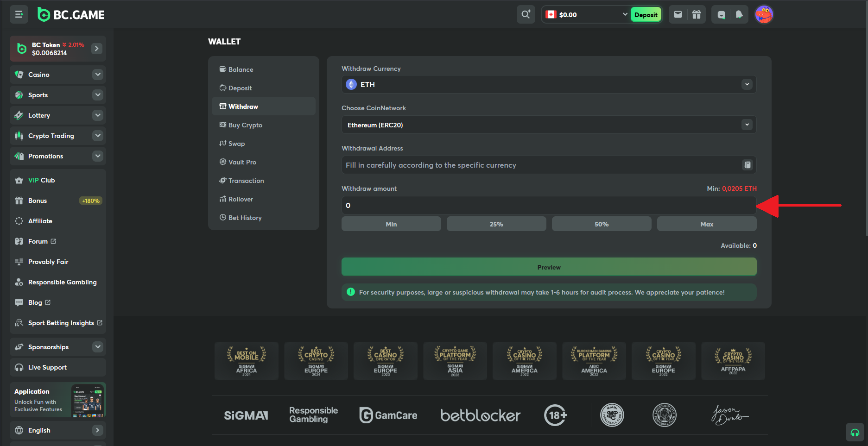
Task: Open the balance currency dropdown in header
Action: 625,14
